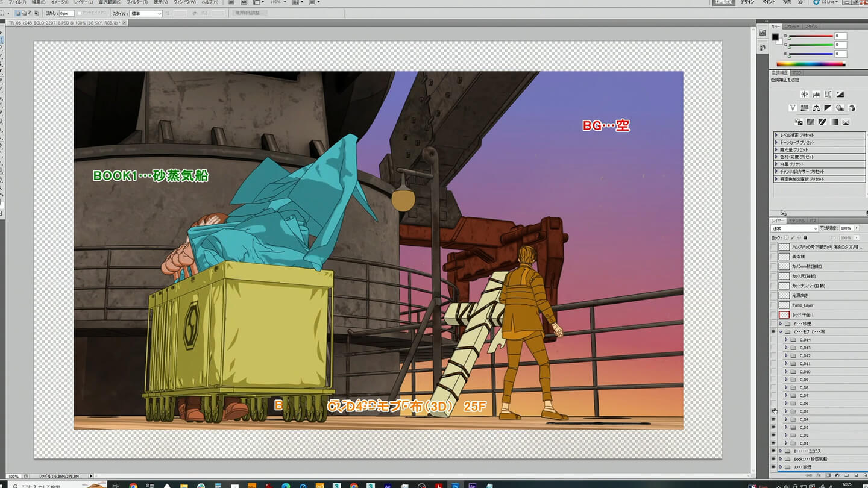Click the ぼかし feather input field
This screenshot has height=488, width=868.
click(67, 13)
